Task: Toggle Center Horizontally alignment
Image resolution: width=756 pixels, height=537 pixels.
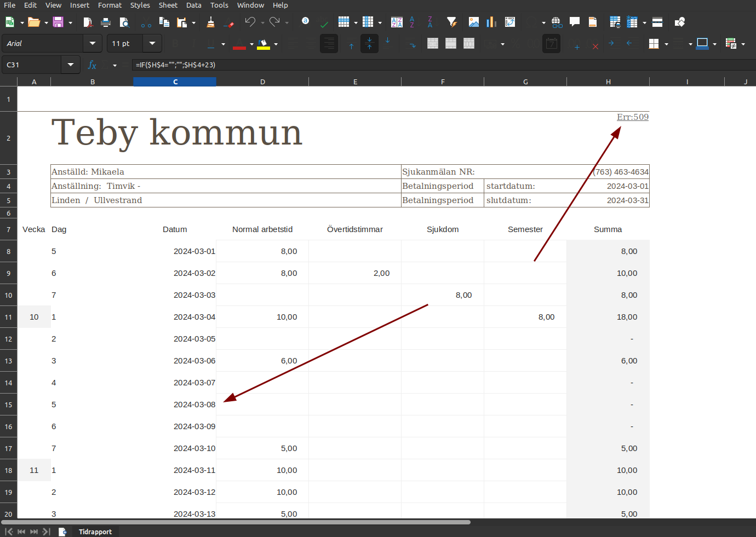Action: 311,43
